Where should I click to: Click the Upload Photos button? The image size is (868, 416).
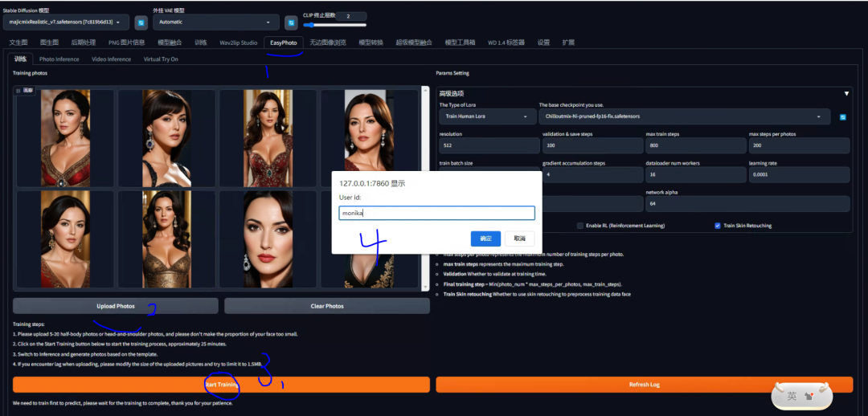[x=116, y=306]
